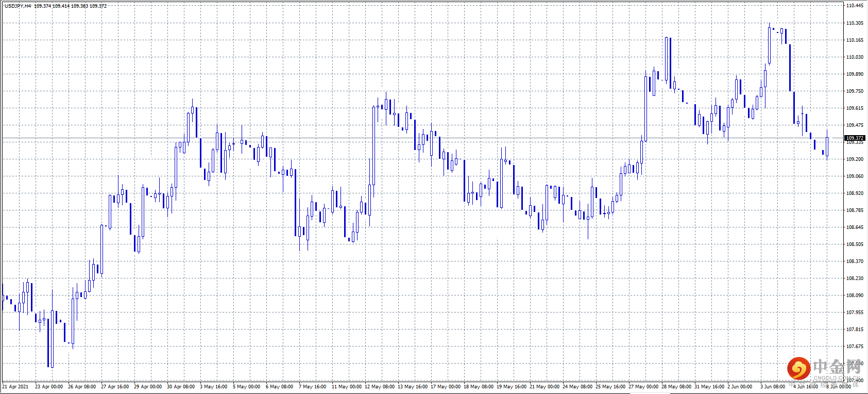This screenshot has height=394, width=868.
Task: Click the current price tag 109.372
Action: click(855, 138)
